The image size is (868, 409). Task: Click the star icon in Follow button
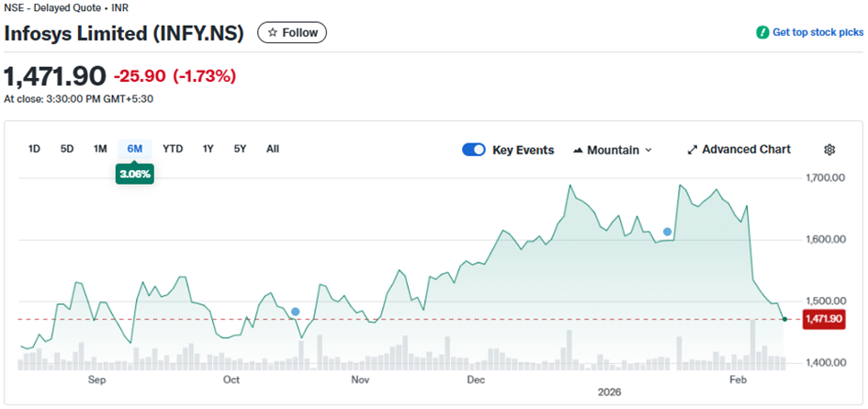[272, 33]
